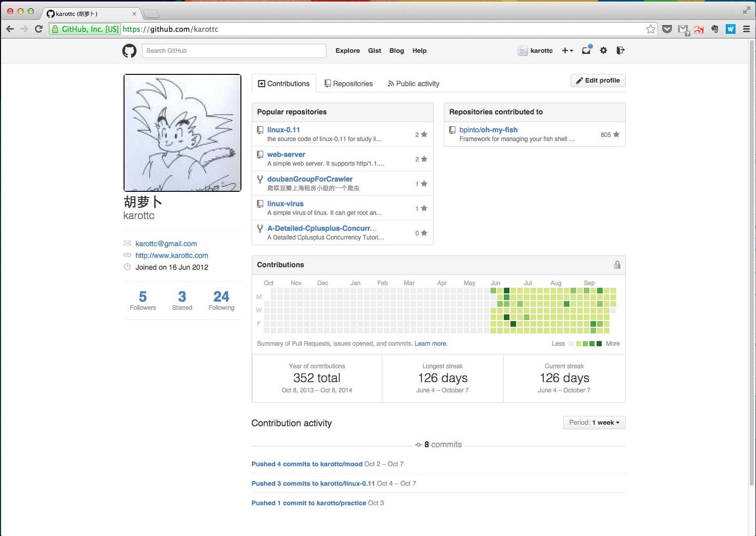Click the repo icon beside linux-virus
756x536 pixels.
260,204
